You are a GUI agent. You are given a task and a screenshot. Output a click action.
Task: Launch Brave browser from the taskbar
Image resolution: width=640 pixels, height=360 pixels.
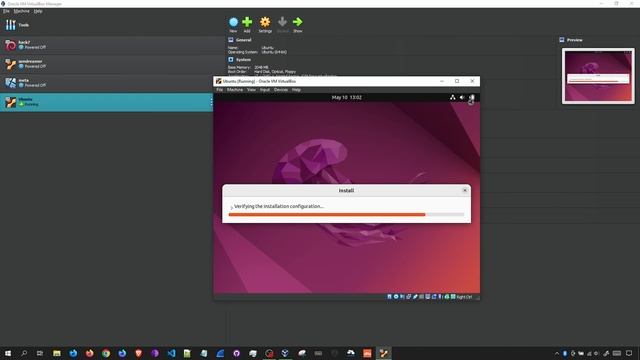click(138, 353)
